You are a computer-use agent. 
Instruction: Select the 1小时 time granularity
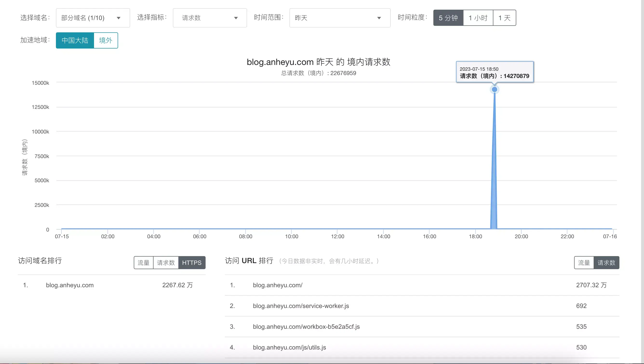pyautogui.click(x=478, y=18)
